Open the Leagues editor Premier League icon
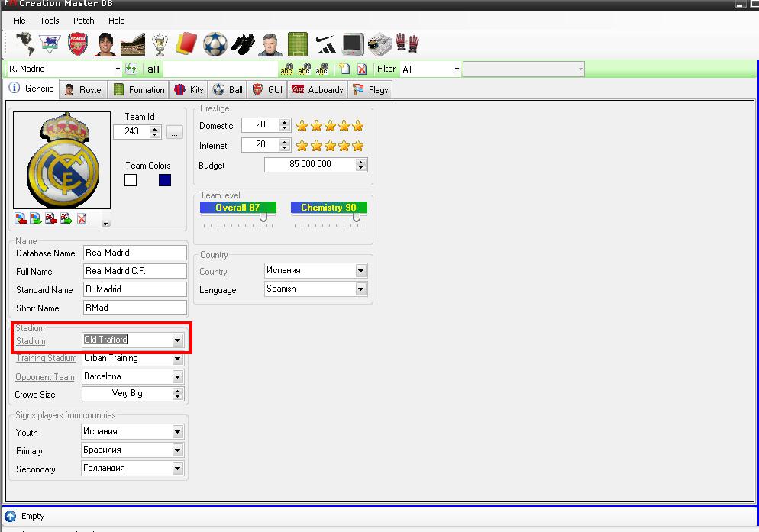This screenshot has height=532, width=759. point(50,44)
